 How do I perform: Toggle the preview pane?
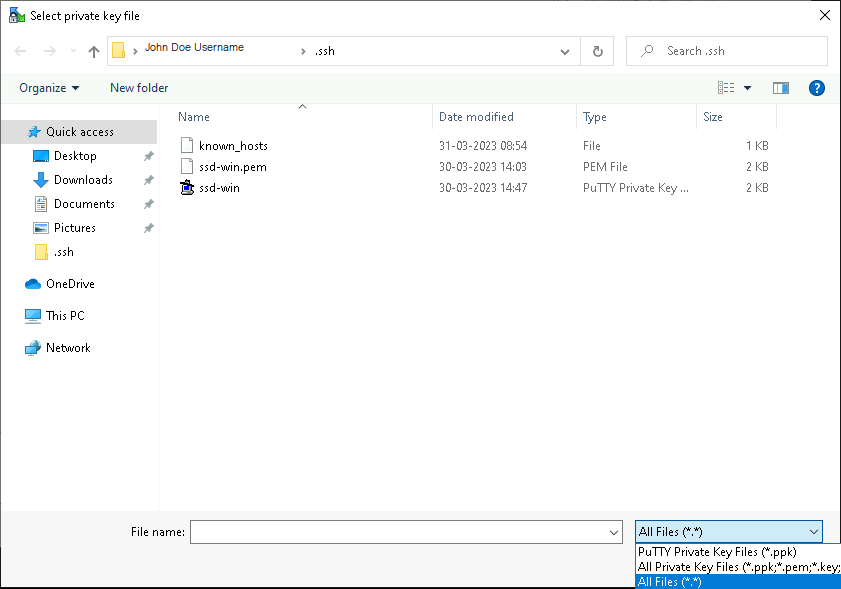(780, 88)
